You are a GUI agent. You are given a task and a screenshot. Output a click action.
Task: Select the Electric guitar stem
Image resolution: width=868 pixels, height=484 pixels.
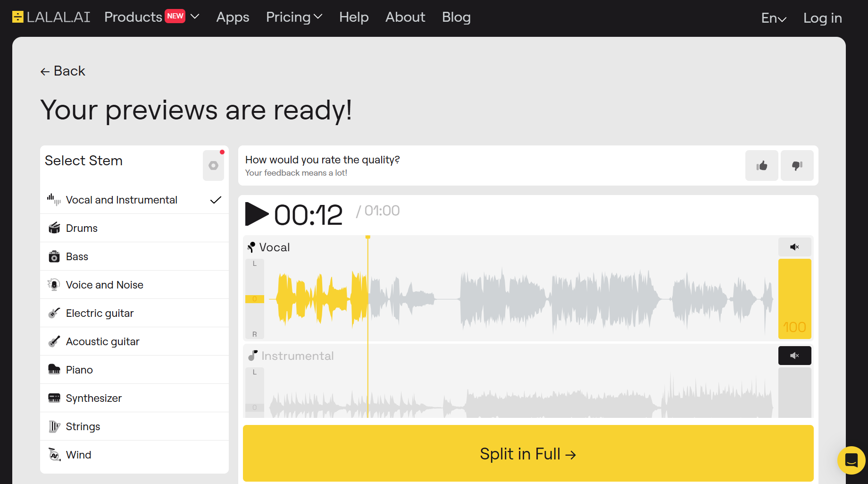point(99,313)
